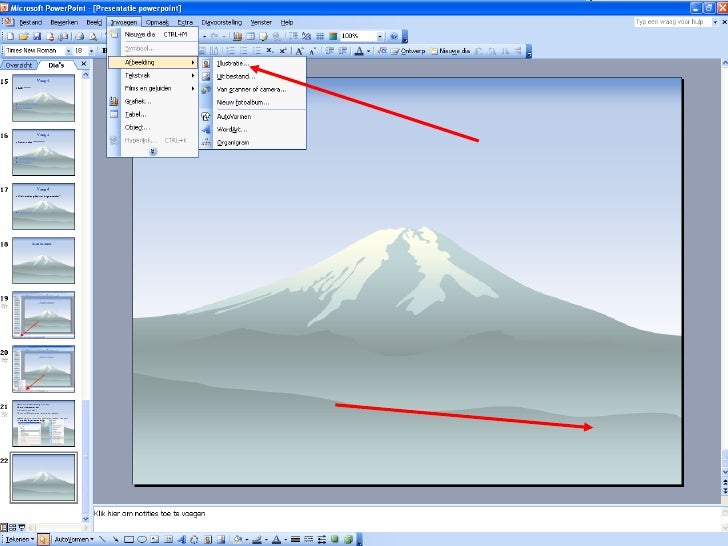Viewport: 728px width, 546px height.
Task: Click the Help icon beside zoom box
Action: point(394,36)
